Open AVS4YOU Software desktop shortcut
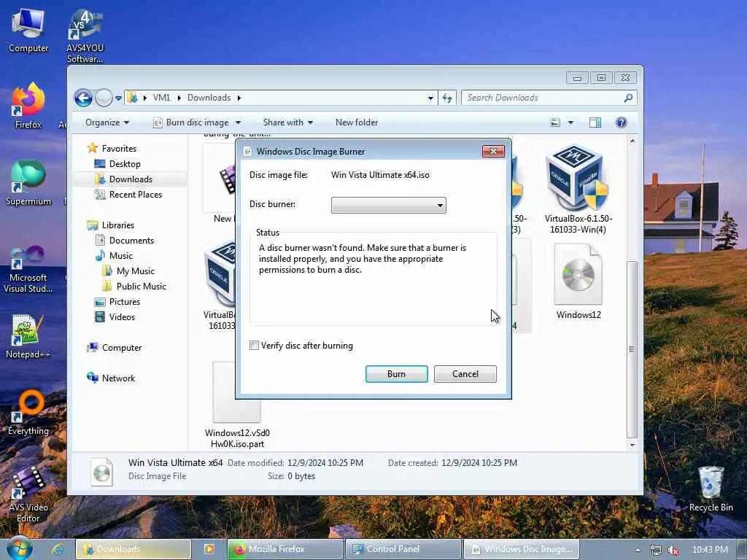 (85, 36)
